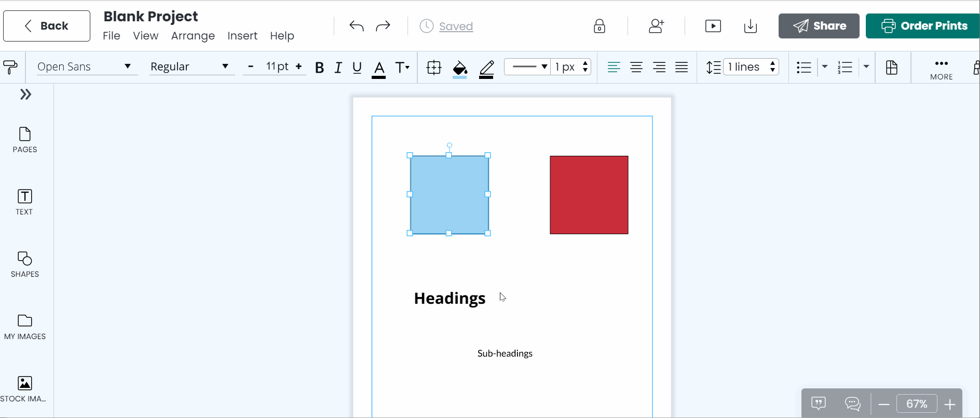
Task: Open the File menu
Action: pos(112,36)
